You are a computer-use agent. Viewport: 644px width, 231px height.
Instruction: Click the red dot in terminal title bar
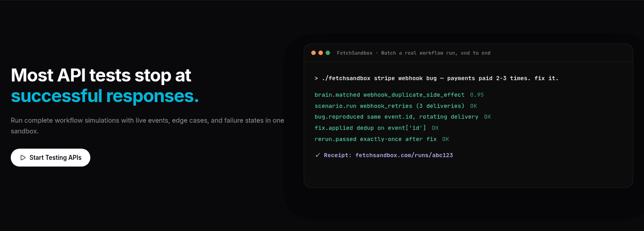click(314, 53)
